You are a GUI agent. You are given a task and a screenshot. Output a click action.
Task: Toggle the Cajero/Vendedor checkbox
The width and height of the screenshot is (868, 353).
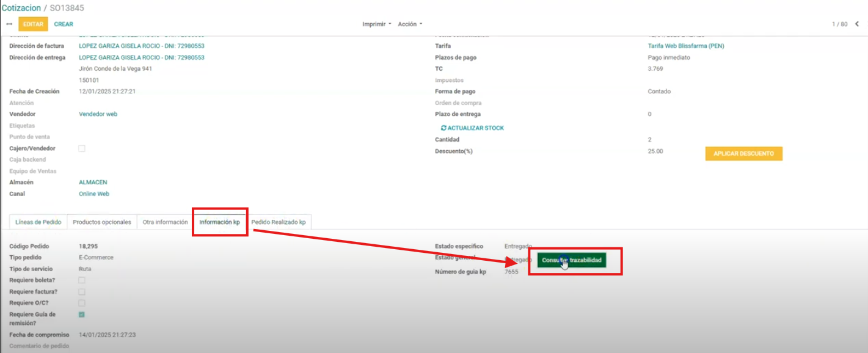tap(82, 148)
